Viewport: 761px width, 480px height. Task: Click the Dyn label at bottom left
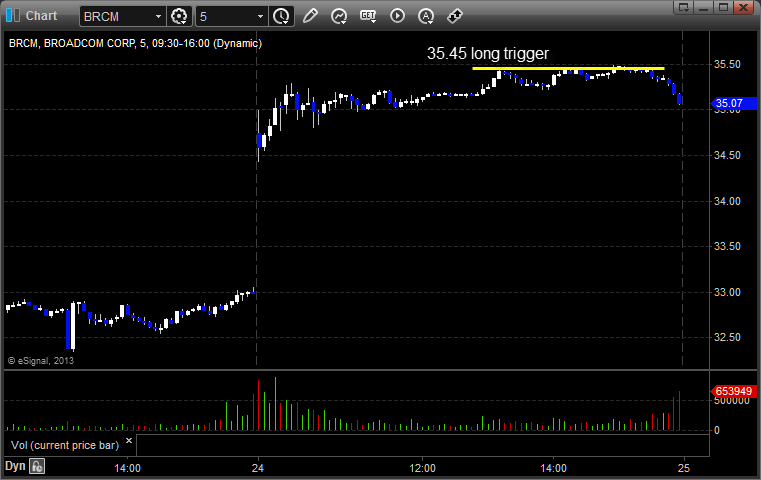[15, 466]
